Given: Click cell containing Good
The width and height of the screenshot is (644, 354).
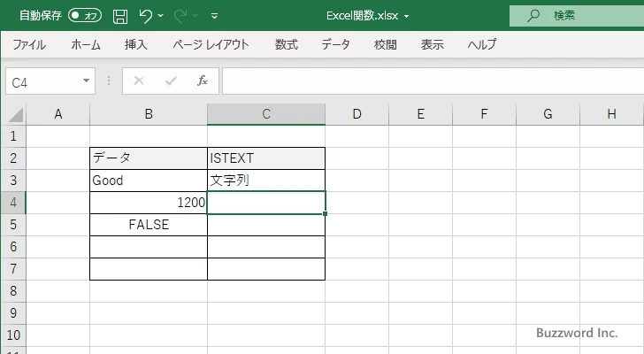Looking at the screenshot, I should coord(149,181).
